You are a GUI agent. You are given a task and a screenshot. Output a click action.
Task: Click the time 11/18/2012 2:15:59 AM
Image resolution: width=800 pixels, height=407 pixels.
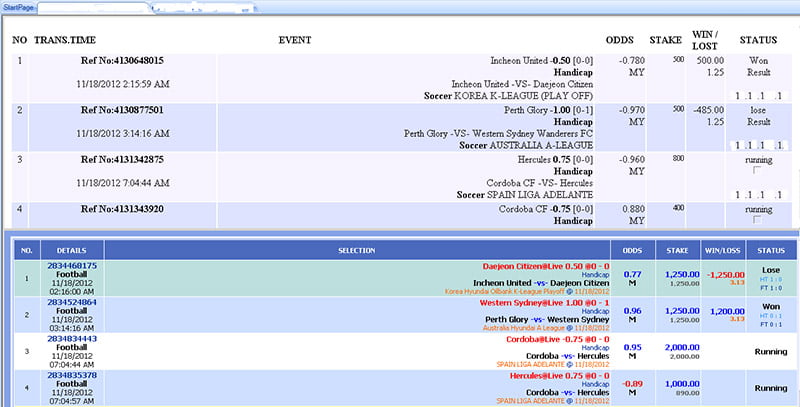tap(123, 84)
